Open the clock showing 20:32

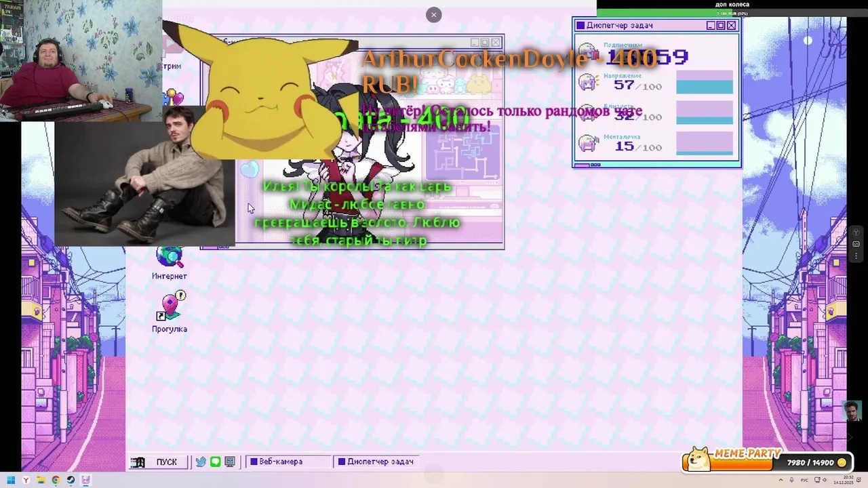click(844, 481)
